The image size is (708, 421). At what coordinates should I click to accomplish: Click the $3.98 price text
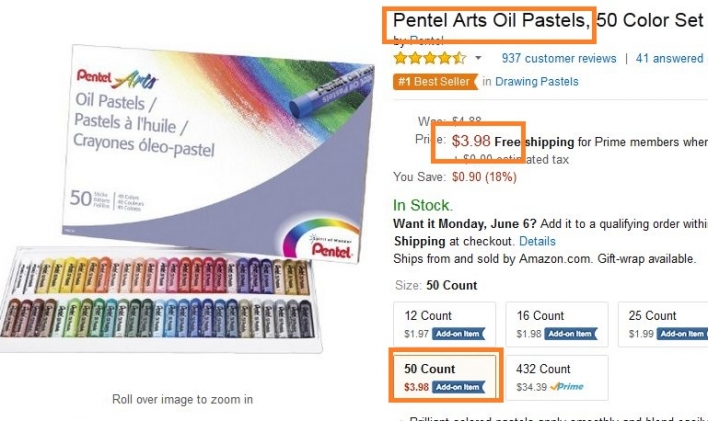pyautogui.click(x=471, y=141)
